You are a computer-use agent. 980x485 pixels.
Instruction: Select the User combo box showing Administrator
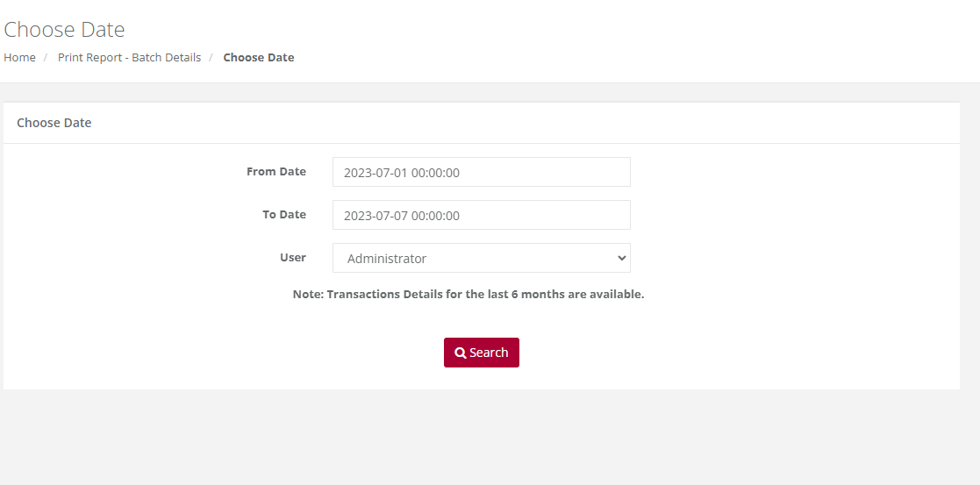click(482, 258)
